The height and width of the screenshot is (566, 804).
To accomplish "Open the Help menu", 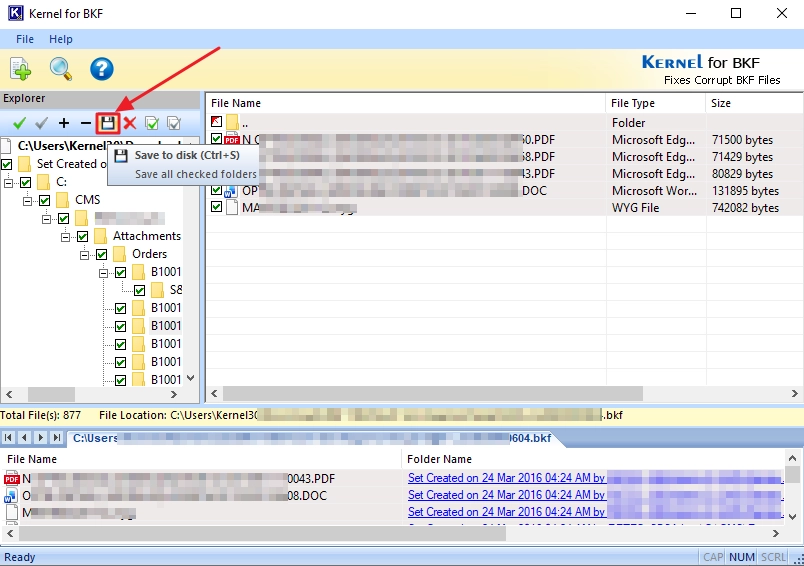I will [61, 39].
